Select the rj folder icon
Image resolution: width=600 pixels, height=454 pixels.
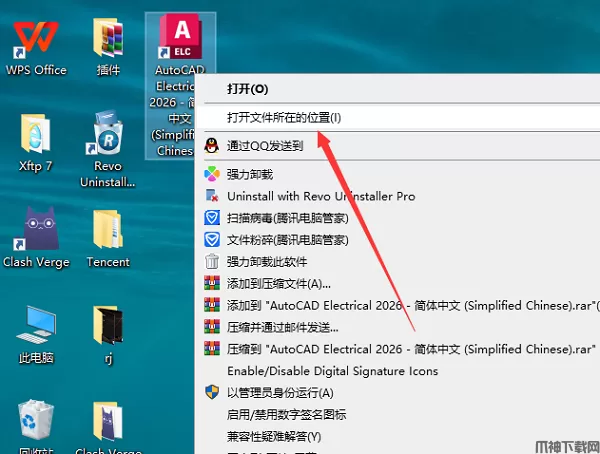point(108,325)
